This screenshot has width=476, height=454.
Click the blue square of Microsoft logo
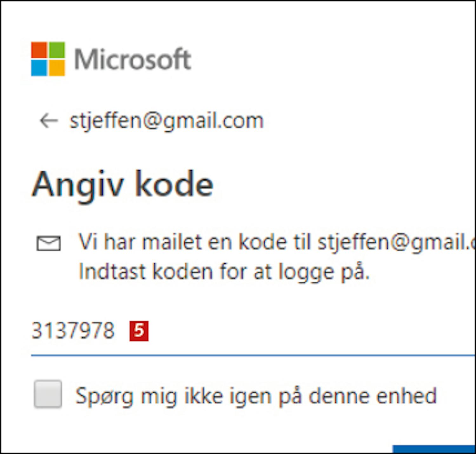coord(39,68)
